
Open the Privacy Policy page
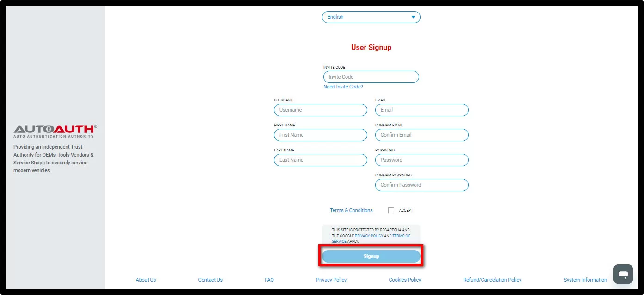tap(331, 280)
